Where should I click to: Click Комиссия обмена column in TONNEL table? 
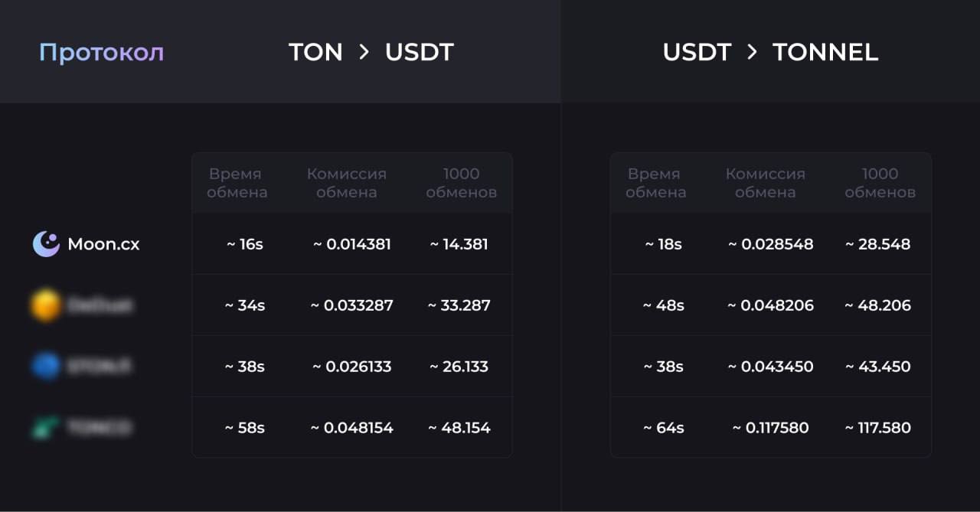[766, 183]
